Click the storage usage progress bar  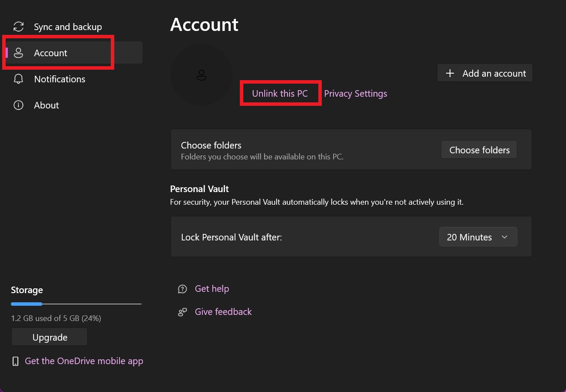click(x=76, y=304)
